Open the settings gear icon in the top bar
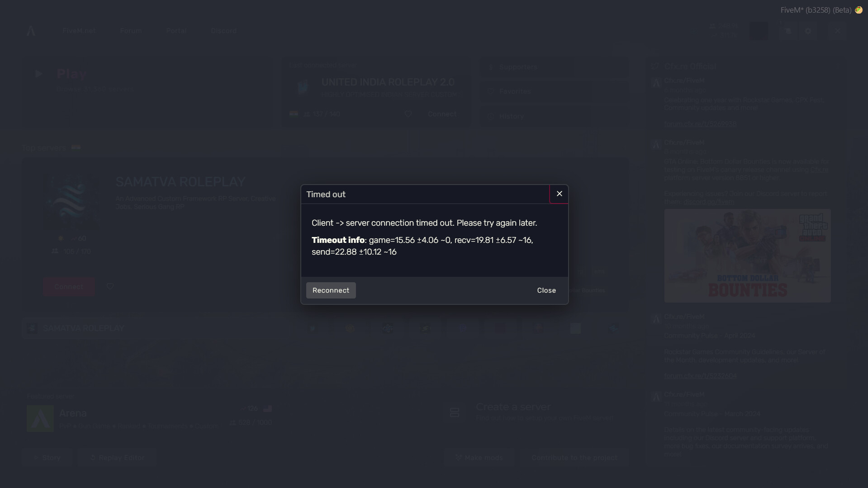This screenshot has height=488, width=868. point(808,31)
